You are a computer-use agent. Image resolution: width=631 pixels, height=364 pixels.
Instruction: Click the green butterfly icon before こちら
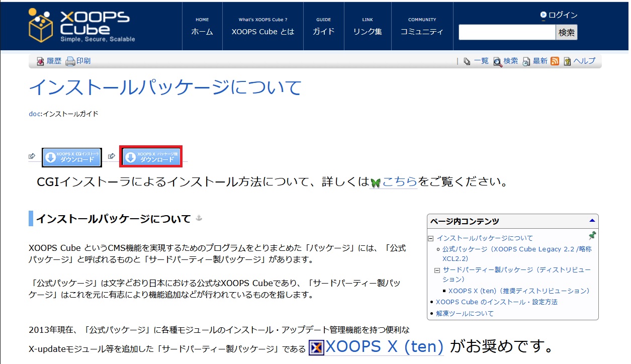click(x=376, y=183)
